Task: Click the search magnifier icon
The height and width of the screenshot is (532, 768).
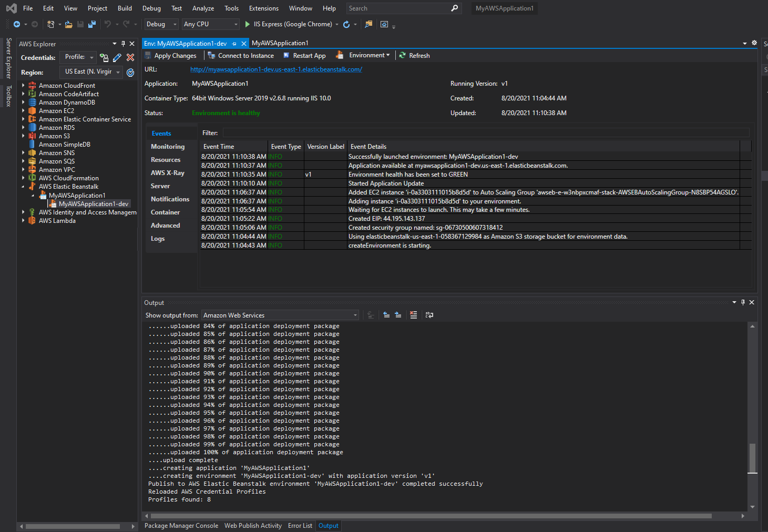Action: tap(455, 8)
